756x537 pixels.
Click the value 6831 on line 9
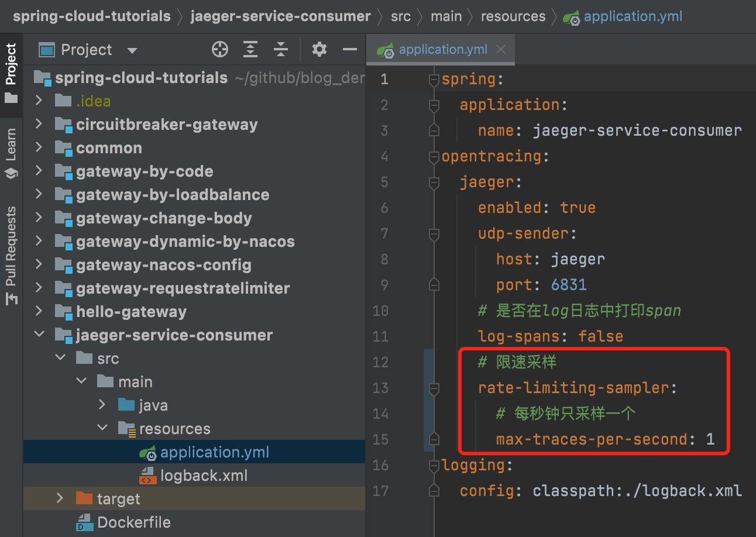569,285
